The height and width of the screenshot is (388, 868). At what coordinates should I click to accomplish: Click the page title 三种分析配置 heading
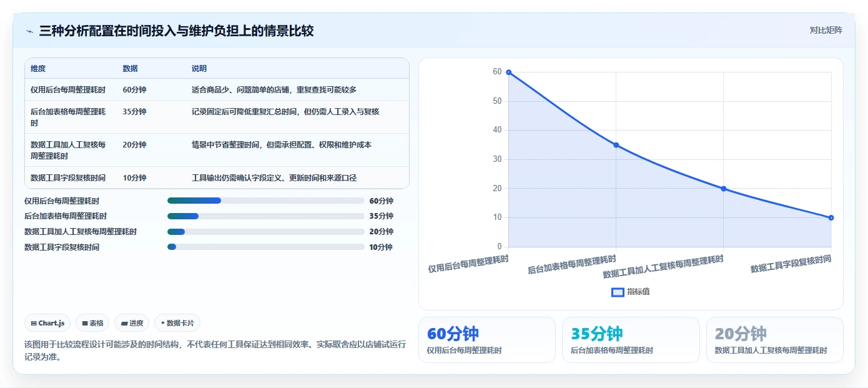coord(176,31)
